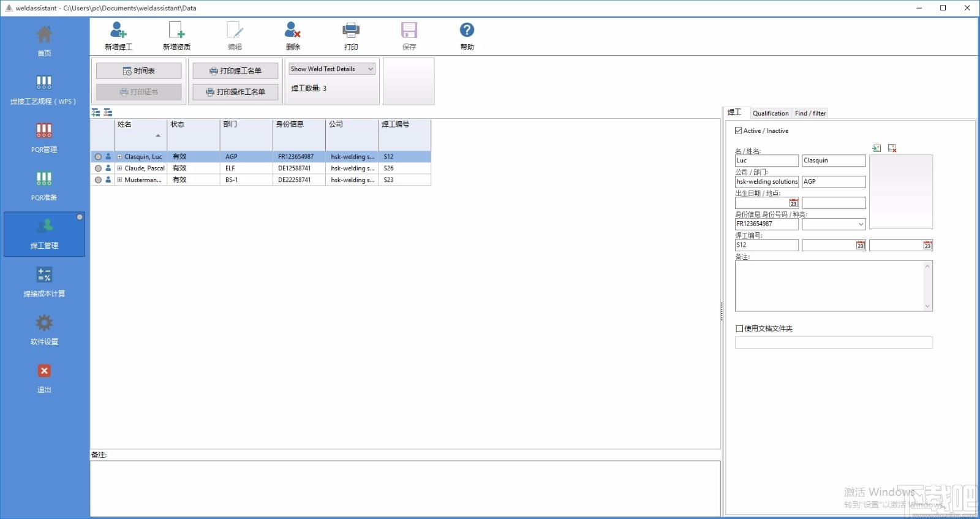Click the 备注 box's vertical scrollbar
980x519 pixels.
[927, 286]
